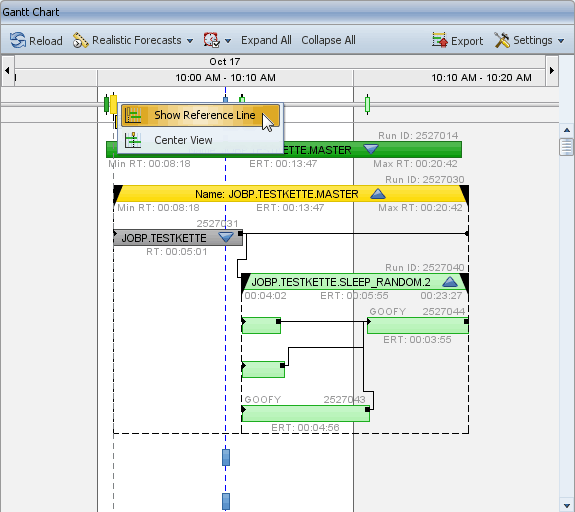This screenshot has height=512, width=575.
Task: Click the ERT: 00:04:56 label
Action: pyautogui.click(x=305, y=428)
